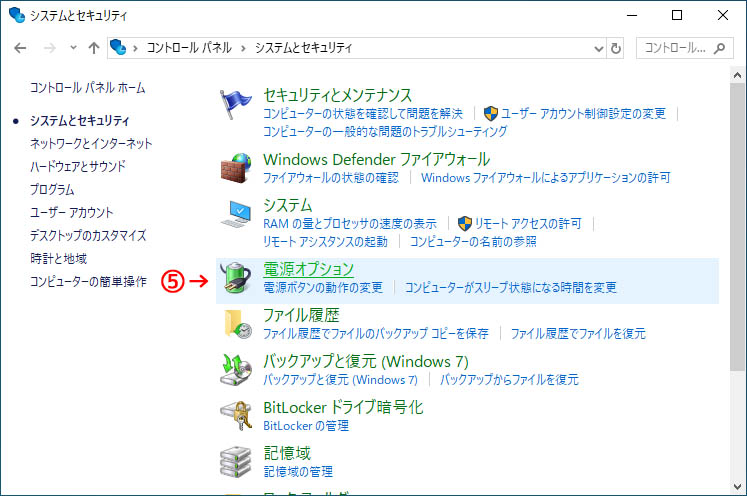Open ファイル履歴 heading link
Viewport: 747px width, 496px height.
tap(301, 315)
